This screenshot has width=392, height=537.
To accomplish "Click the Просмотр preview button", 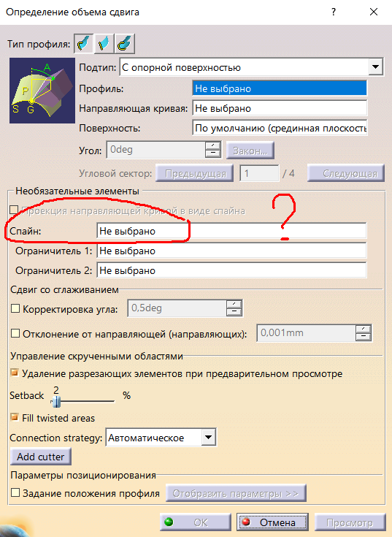I will click(x=350, y=522).
